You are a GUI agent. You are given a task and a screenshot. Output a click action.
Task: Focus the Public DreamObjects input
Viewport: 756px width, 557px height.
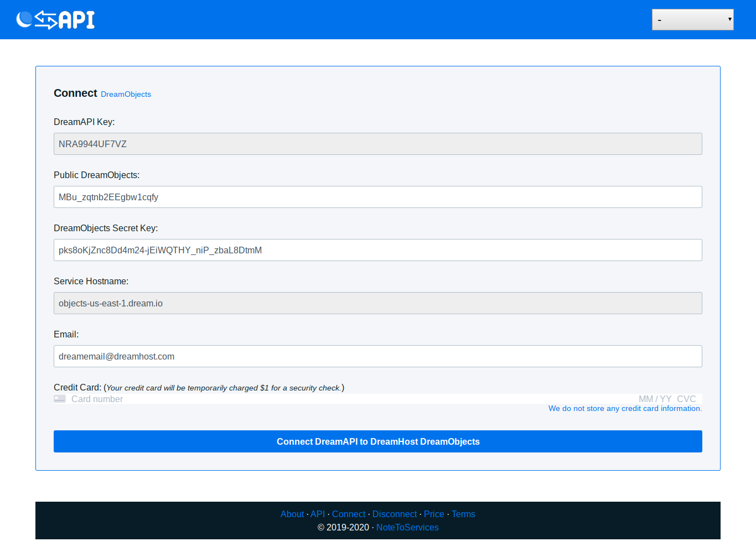tap(378, 197)
